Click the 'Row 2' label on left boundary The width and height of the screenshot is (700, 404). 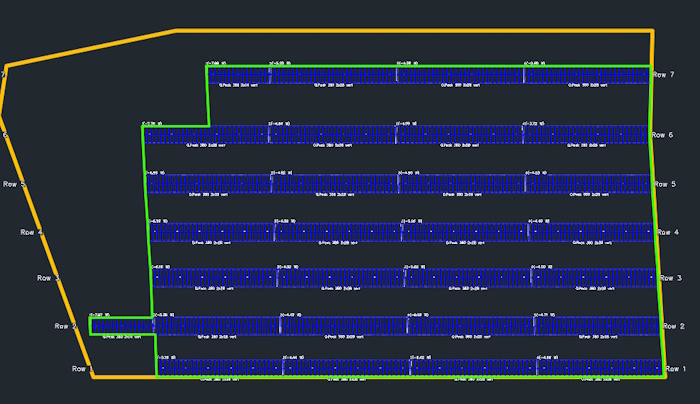click(x=66, y=327)
